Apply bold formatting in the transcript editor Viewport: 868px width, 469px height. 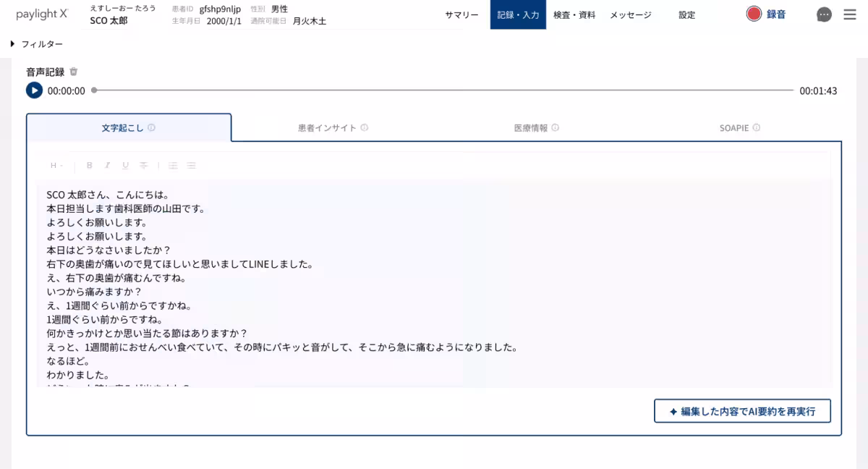click(x=89, y=165)
